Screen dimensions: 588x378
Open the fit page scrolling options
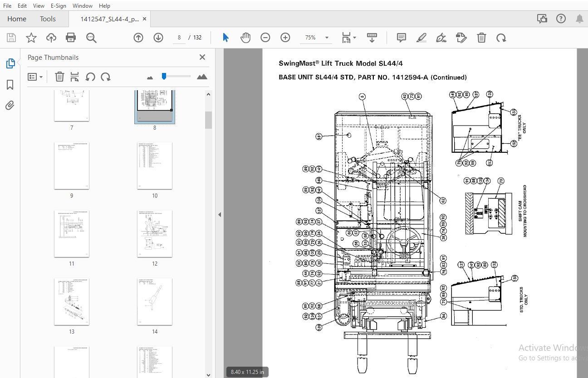[x=348, y=38]
